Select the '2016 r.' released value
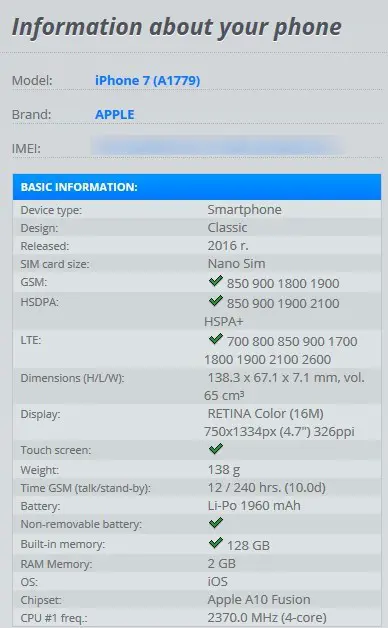388x628 pixels. [x=228, y=246]
